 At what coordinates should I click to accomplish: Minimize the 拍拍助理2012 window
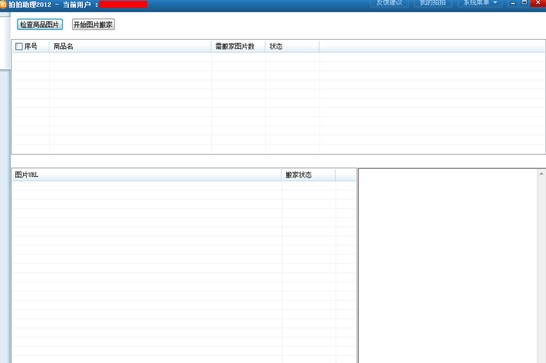(513, 3)
